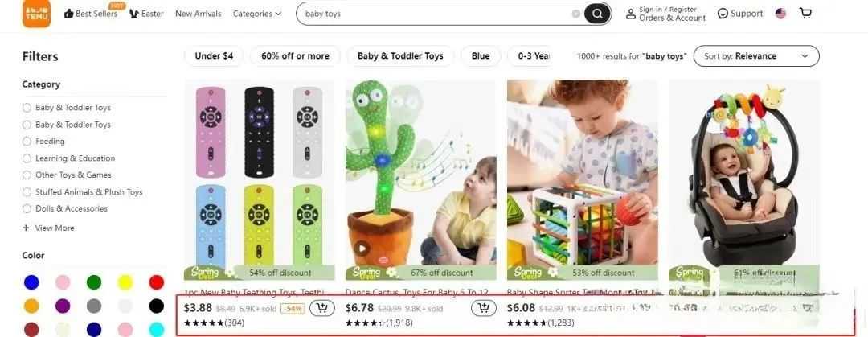
Task: Select the Feeding category radio button
Action: 27,142
